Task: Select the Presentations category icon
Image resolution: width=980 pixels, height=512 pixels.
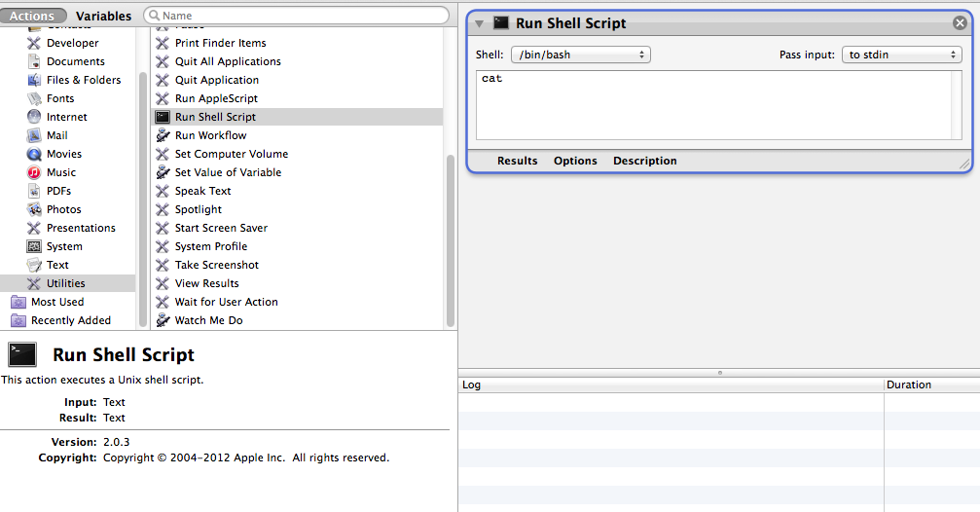Action: click(34, 228)
